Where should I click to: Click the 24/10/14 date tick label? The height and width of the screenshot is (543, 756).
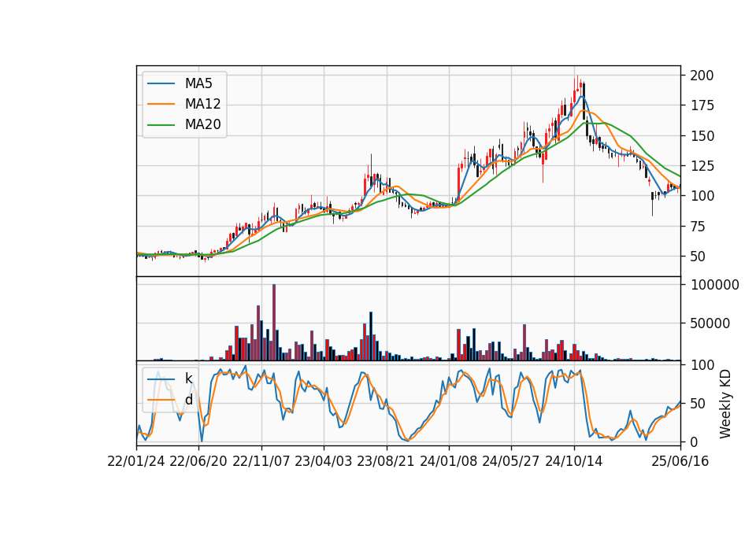pyautogui.click(x=574, y=462)
